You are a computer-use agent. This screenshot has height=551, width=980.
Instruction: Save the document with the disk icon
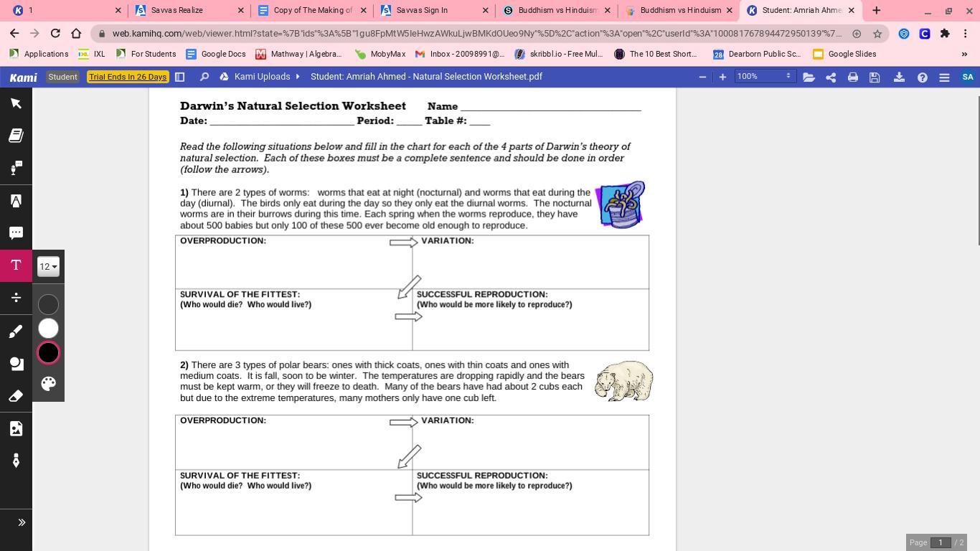875,77
